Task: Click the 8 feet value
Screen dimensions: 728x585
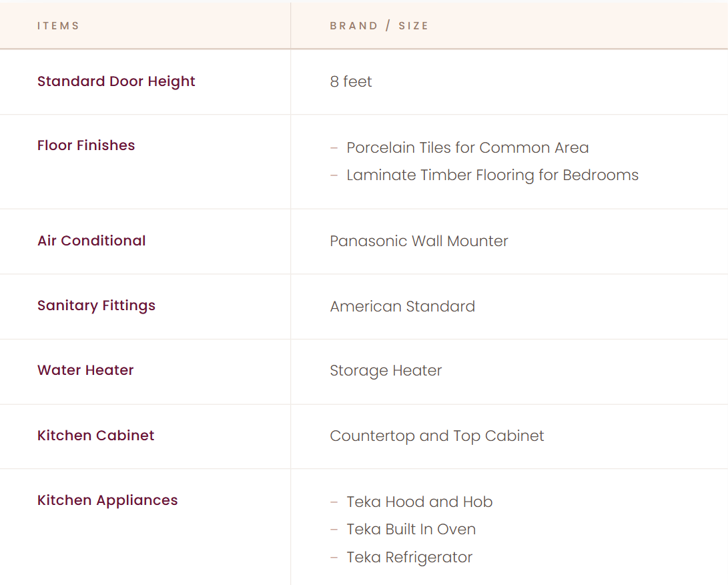Action: tap(351, 82)
